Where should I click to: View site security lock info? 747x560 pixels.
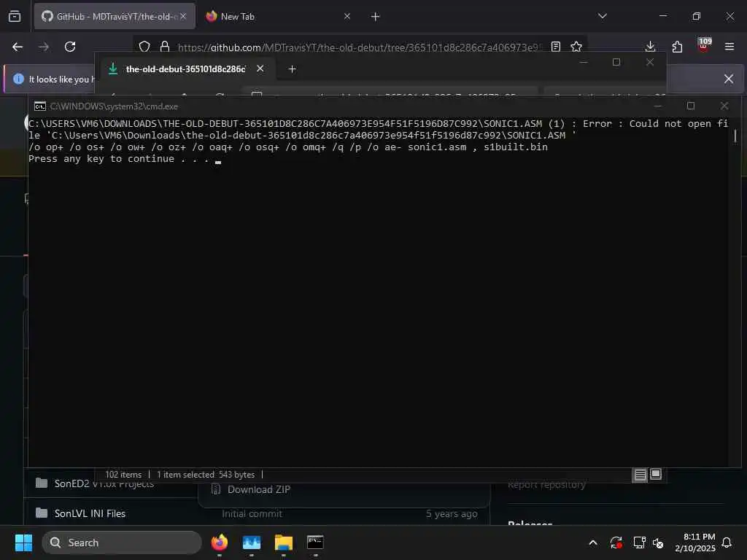coord(165,47)
